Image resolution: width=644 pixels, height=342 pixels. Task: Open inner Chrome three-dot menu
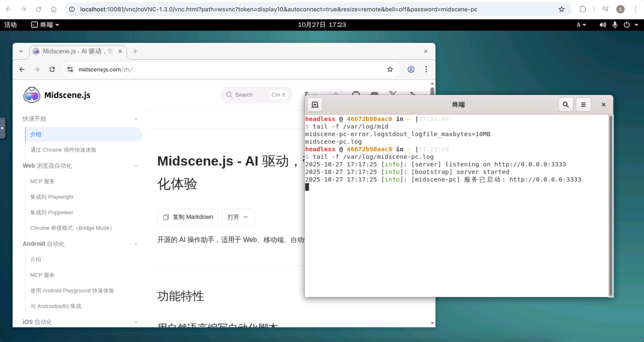coord(426,69)
